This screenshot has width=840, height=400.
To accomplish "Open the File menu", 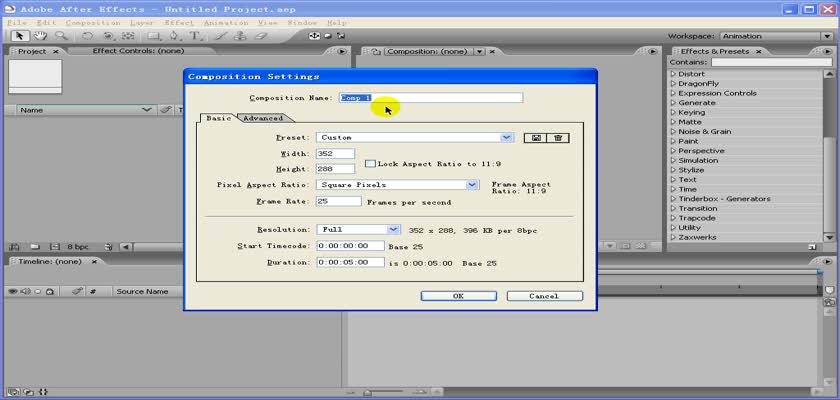I will [x=17, y=23].
